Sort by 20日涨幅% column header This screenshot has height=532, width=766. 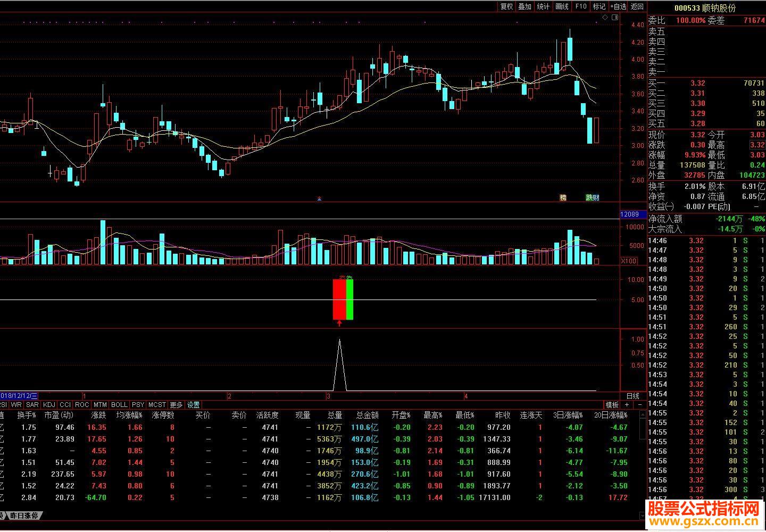click(x=611, y=415)
